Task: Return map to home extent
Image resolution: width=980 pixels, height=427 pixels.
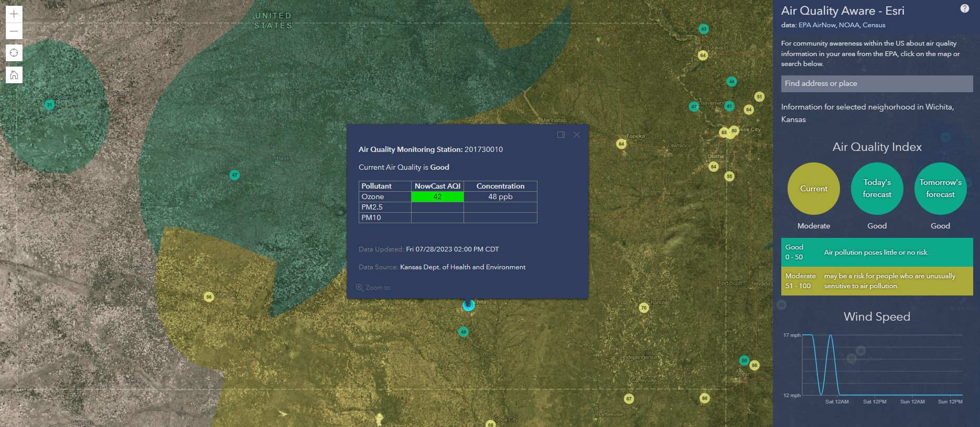Action: [14, 75]
